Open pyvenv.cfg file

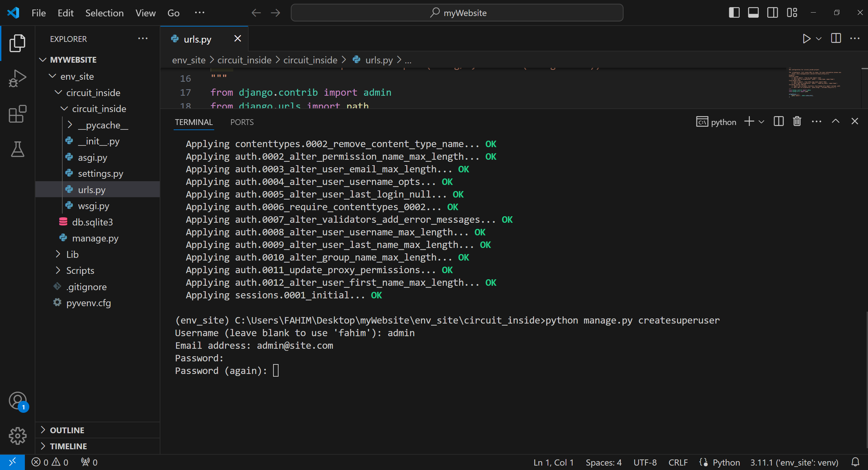click(x=97, y=303)
